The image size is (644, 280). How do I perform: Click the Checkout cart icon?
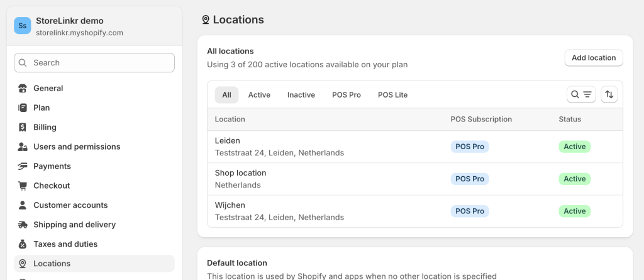(x=23, y=186)
